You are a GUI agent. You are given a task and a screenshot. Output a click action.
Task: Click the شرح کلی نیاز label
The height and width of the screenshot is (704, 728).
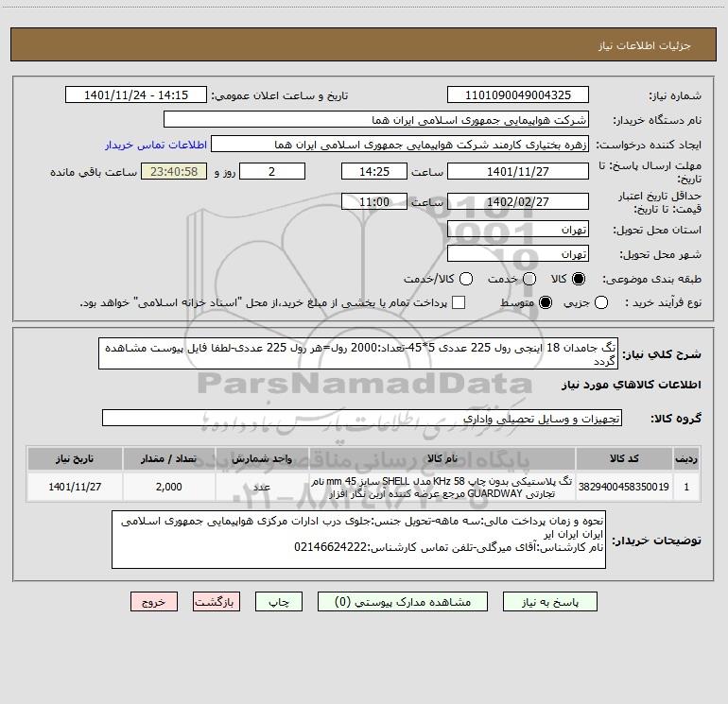(x=662, y=354)
